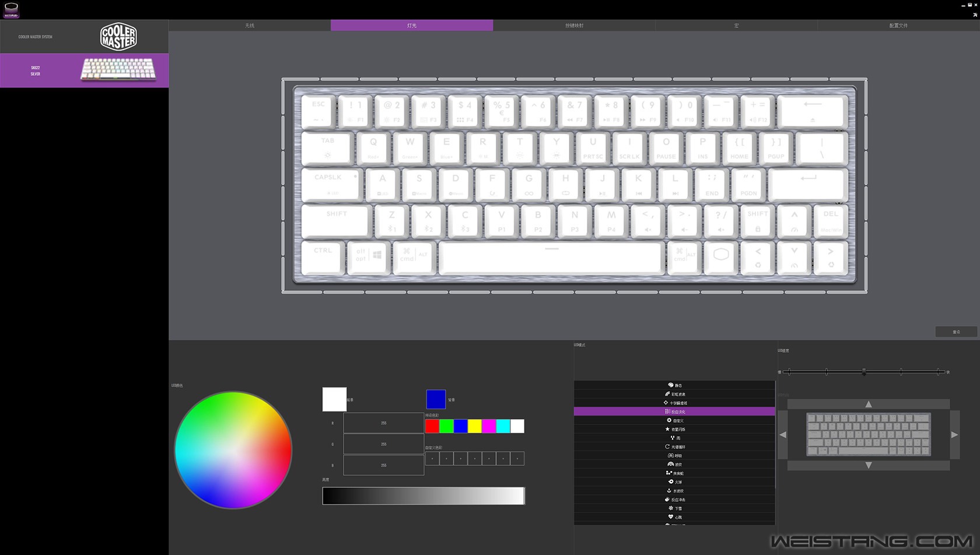The width and height of the screenshot is (980, 555).
Task: Open the Key Mapping (按键映射) tab
Action: 574,26
